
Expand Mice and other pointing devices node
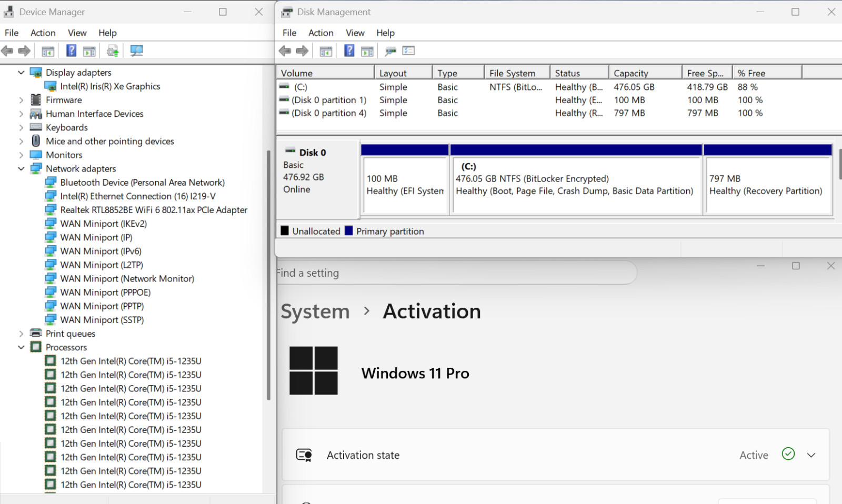tap(21, 141)
